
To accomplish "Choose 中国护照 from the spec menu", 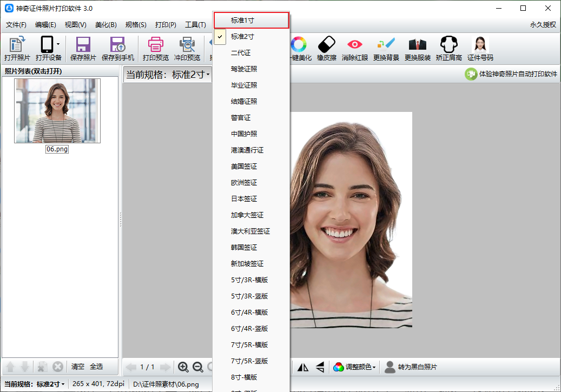I will pos(244,134).
